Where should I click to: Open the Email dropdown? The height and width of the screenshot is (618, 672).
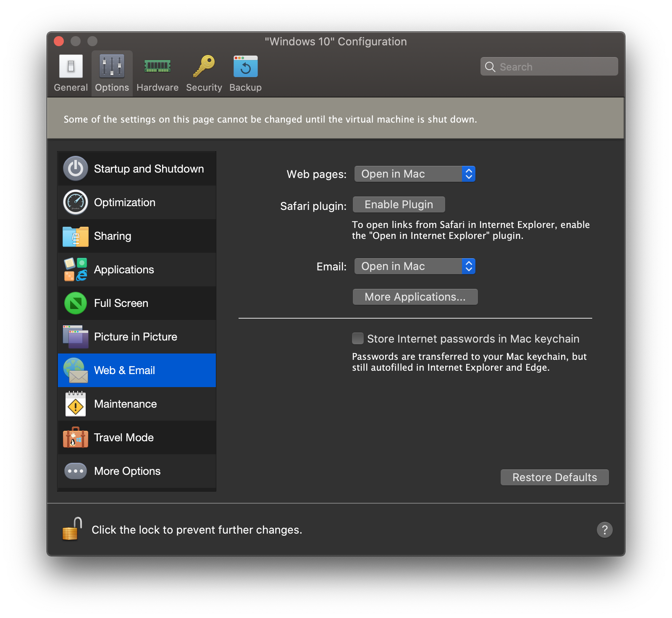(415, 266)
